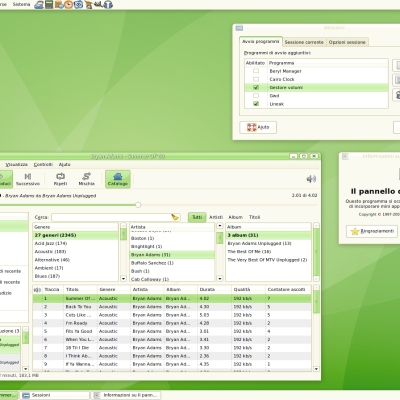Image resolution: width=400 pixels, height=400 pixels.
Task: Click the Genere list scroll down arrow
Action: click(x=123, y=279)
